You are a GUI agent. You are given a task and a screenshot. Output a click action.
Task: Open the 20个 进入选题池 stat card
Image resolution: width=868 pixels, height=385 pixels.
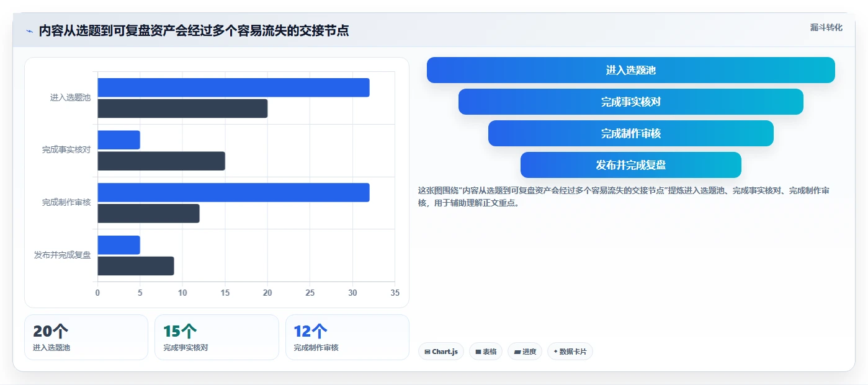tap(86, 337)
